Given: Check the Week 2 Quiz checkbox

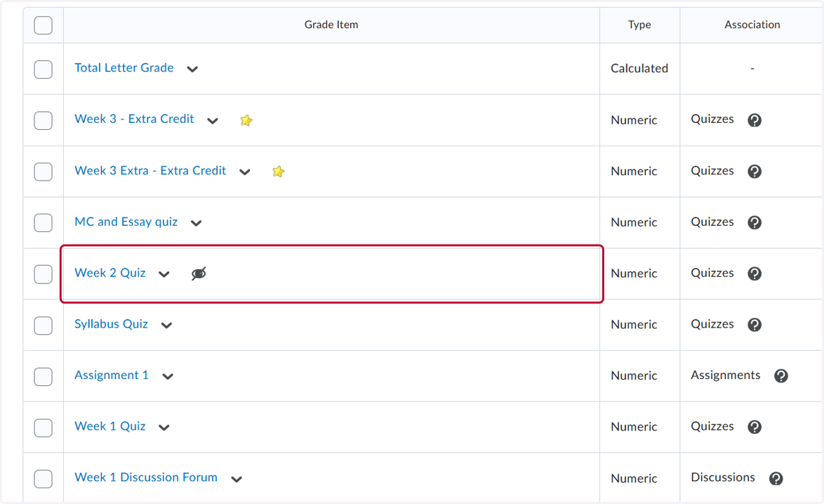Looking at the screenshot, I should coord(43,273).
